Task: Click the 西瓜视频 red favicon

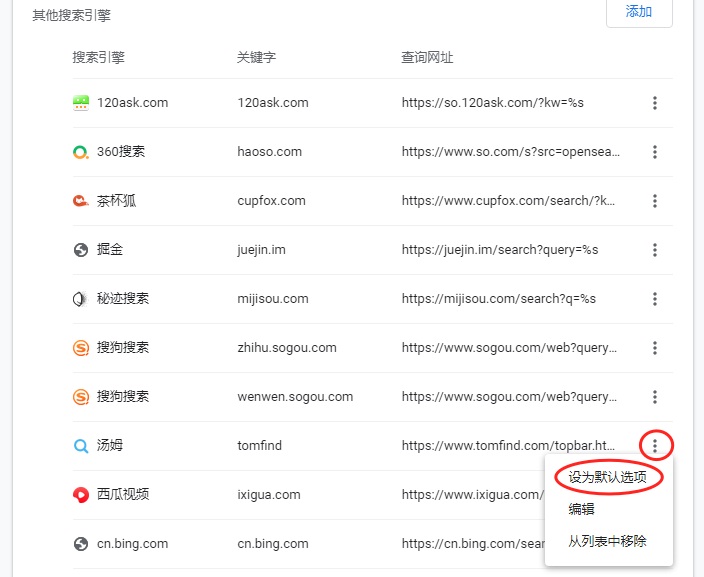Action: 81,494
